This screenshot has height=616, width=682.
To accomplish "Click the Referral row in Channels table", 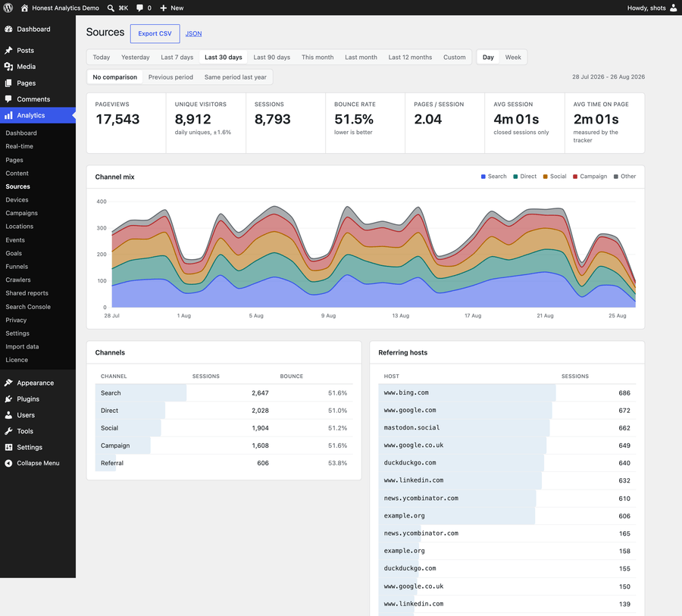I will click(x=224, y=463).
